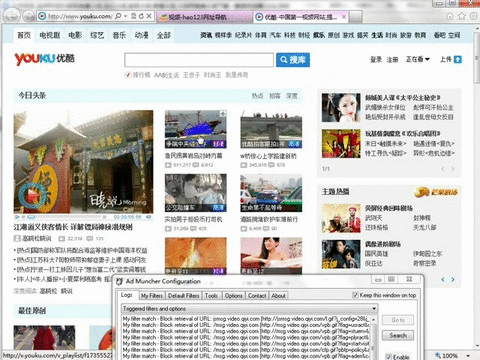Expand the 正在看 dropdown
This screenshot has height=360, width=480.
tap(418, 59)
